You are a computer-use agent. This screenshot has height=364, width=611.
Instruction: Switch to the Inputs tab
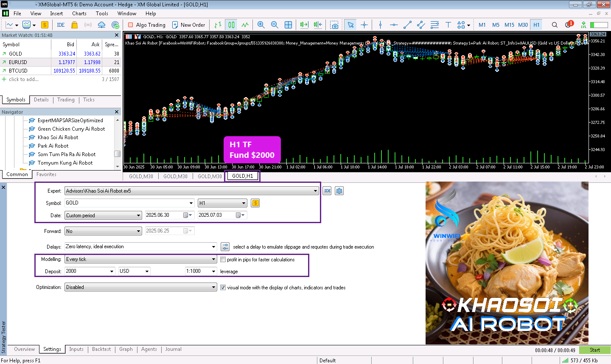[76, 349]
